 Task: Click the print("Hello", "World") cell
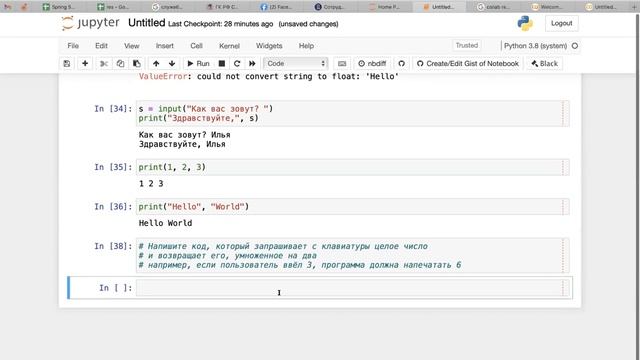tap(352, 207)
